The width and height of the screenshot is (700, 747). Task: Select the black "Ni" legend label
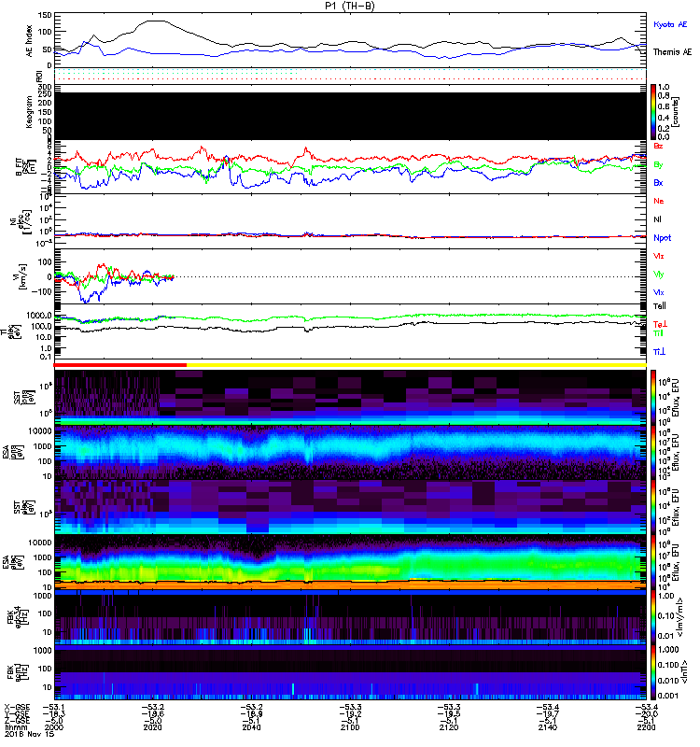(658, 219)
